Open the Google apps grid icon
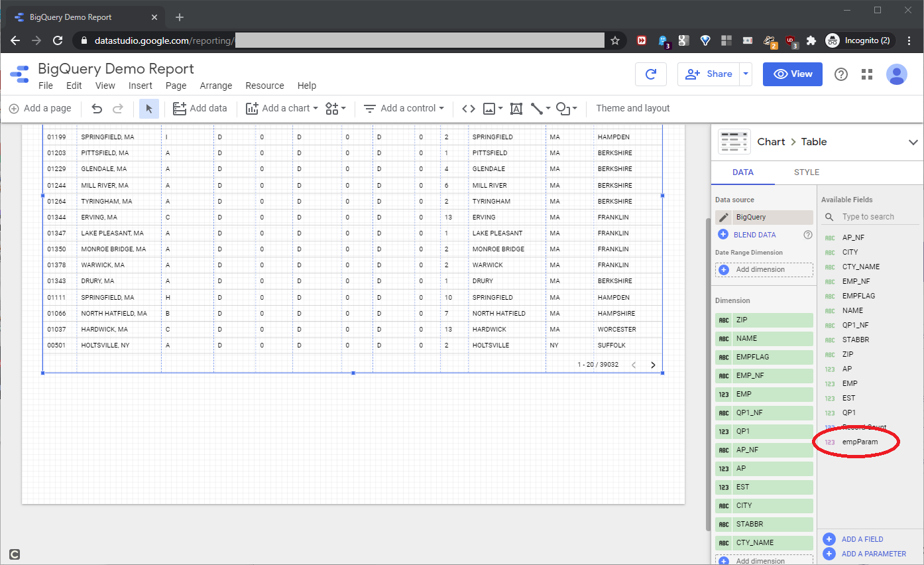This screenshot has width=924, height=565. coord(867,74)
